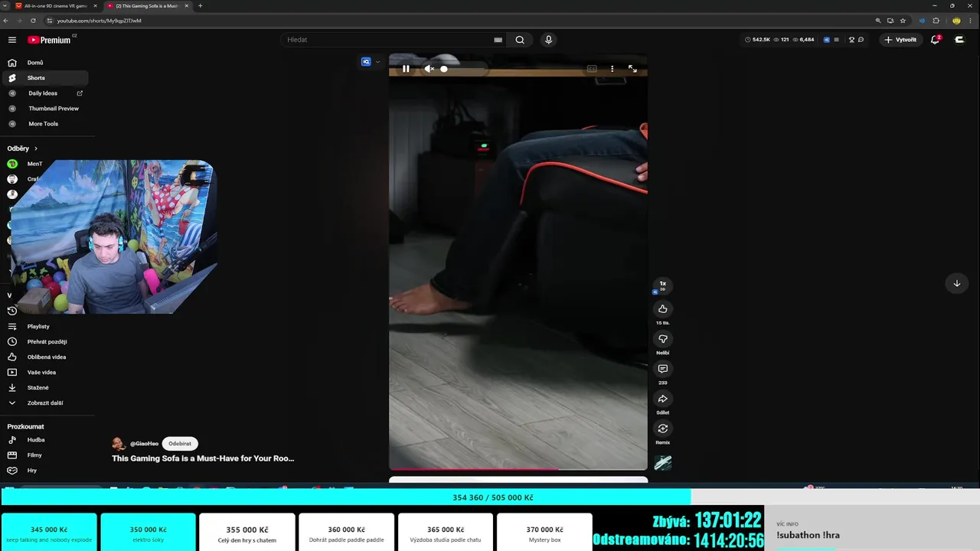980x551 pixels.
Task: Open the sound thumbnail of the Short
Action: point(663,462)
